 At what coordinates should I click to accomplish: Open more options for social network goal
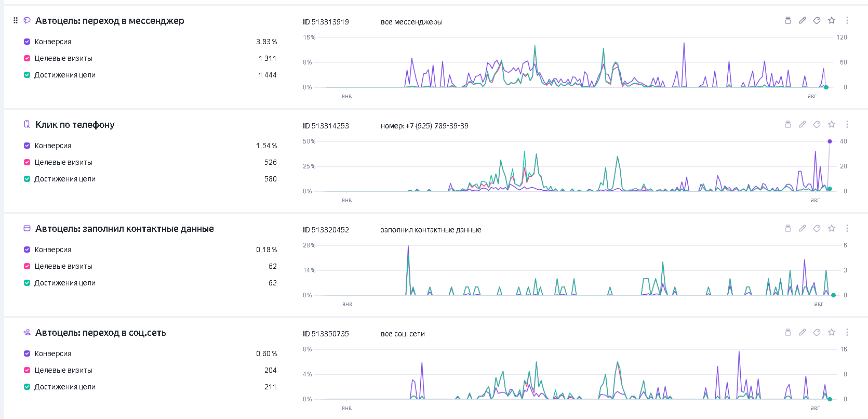(x=847, y=332)
